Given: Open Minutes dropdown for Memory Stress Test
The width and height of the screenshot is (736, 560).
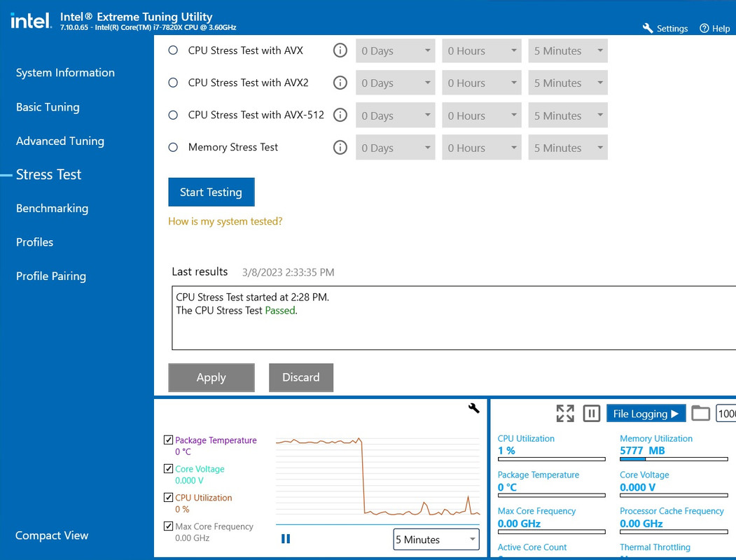Looking at the screenshot, I should (568, 147).
